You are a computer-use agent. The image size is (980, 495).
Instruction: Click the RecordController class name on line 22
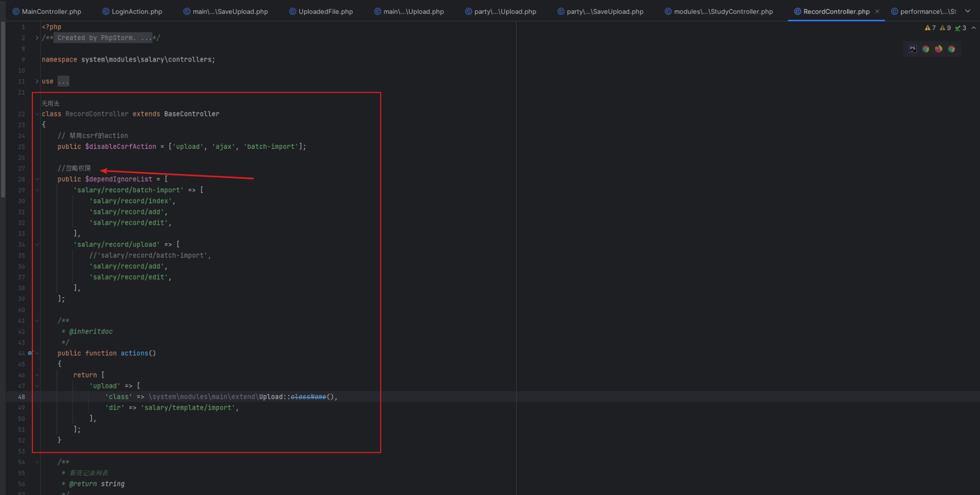click(x=97, y=114)
